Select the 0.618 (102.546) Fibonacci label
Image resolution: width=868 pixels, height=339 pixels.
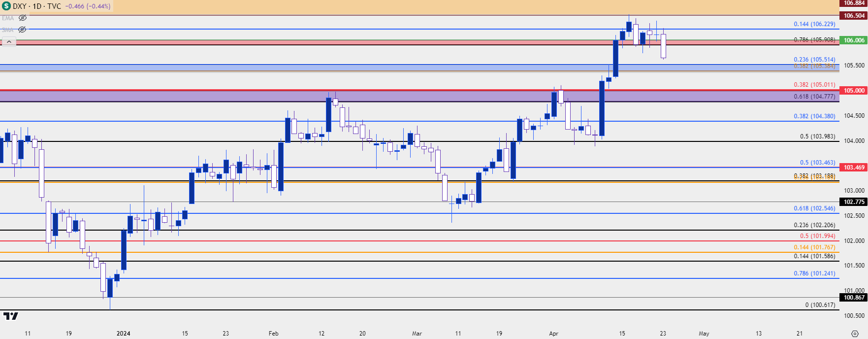tap(814, 208)
